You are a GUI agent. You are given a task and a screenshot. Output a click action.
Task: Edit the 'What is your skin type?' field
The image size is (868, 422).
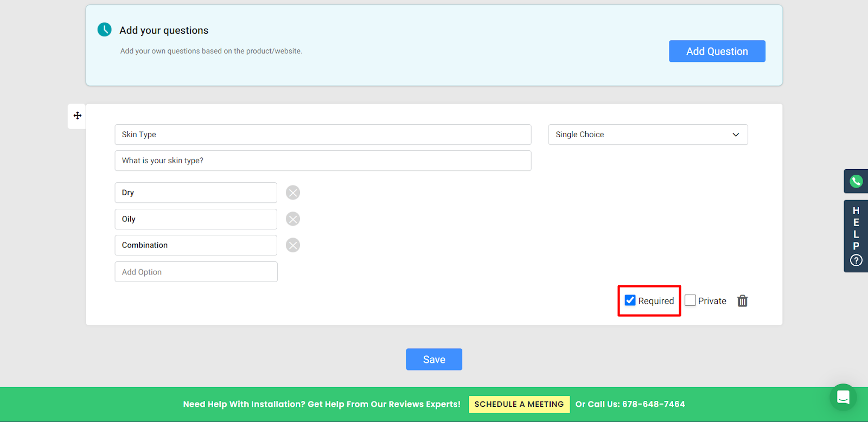pyautogui.click(x=323, y=161)
